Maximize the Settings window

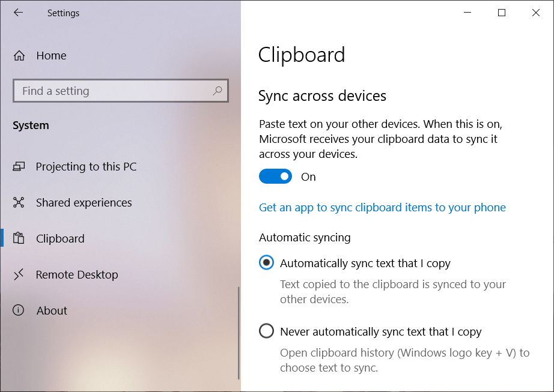(x=502, y=13)
